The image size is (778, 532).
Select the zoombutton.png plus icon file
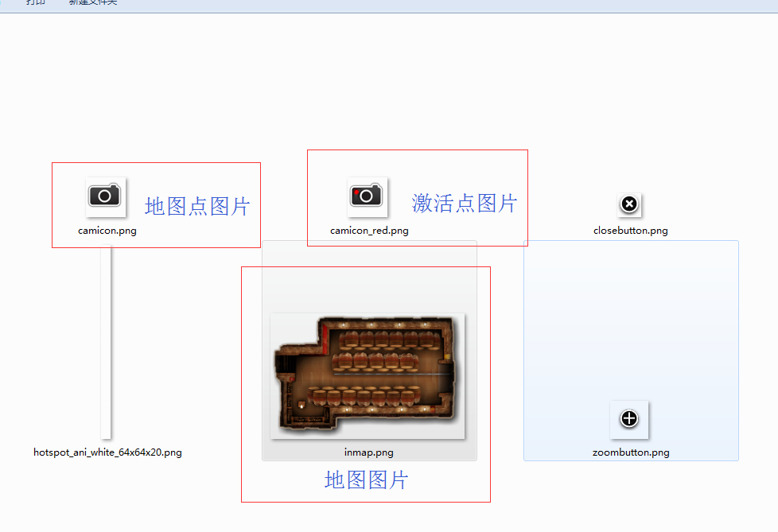629,419
